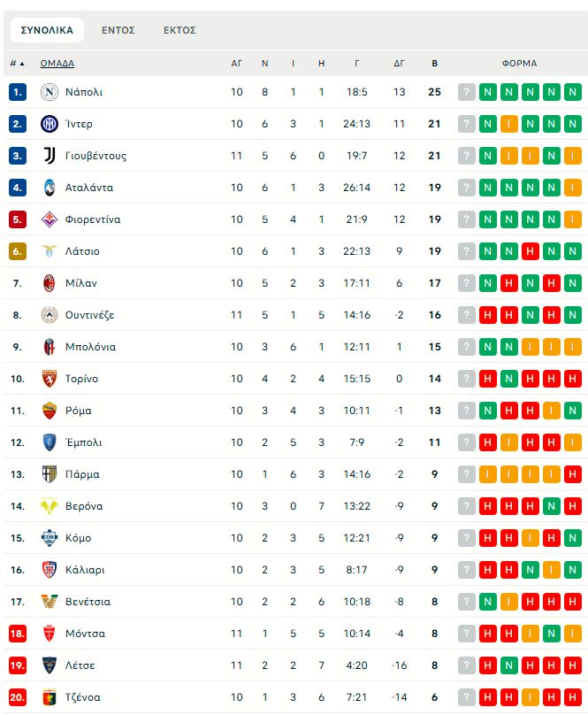Click the Cagliari club crest icon
Viewport: 588px width, 715px height.
tap(50, 570)
